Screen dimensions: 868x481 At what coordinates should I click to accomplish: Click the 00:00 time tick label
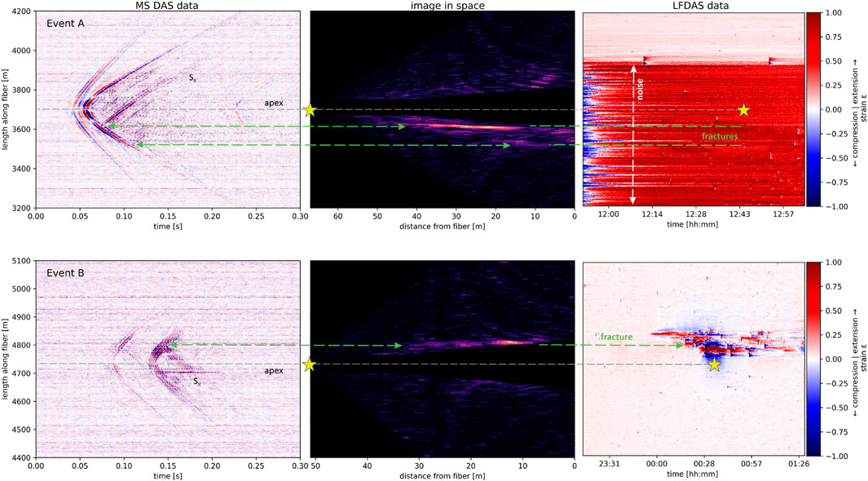point(657,465)
